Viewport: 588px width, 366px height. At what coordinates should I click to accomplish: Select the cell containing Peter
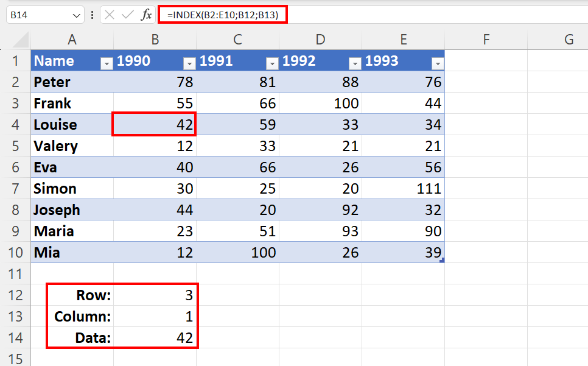[72, 82]
